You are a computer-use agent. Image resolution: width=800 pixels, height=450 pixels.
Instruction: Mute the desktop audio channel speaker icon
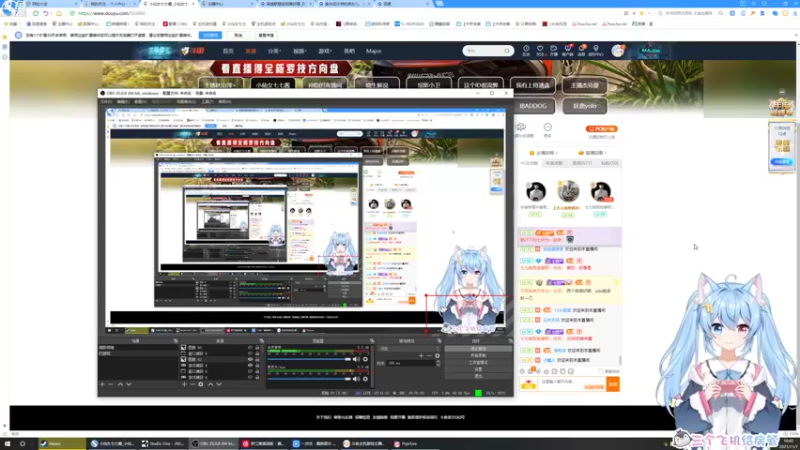pyautogui.click(x=356, y=359)
